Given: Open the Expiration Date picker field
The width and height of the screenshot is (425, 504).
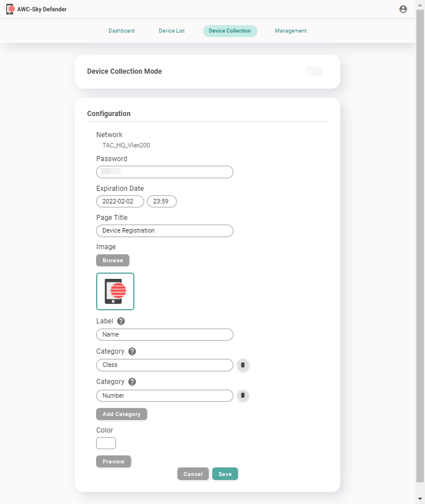Looking at the screenshot, I should point(120,201).
